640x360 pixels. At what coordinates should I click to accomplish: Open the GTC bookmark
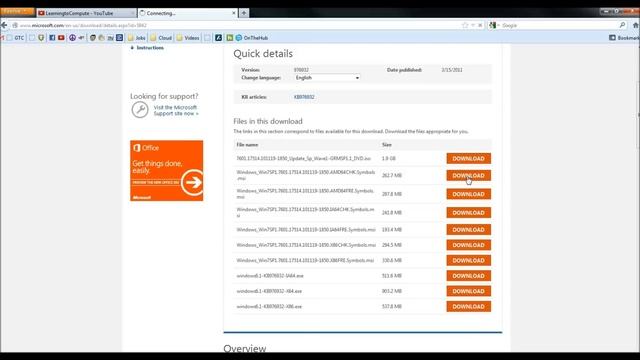point(16,38)
